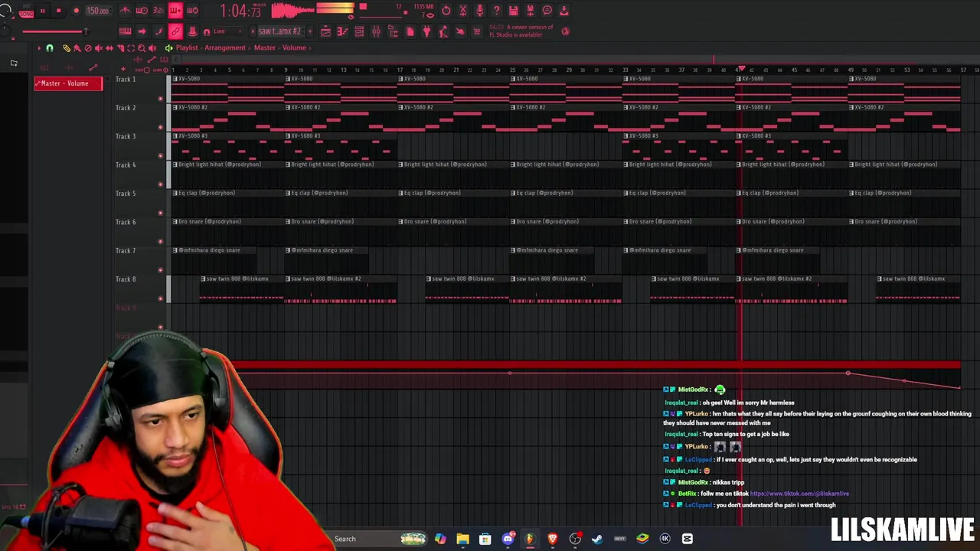Viewport: 980px width, 551px height.
Task: Open the Piano roll window icon
Action: pyautogui.click(x=342, y=31)
